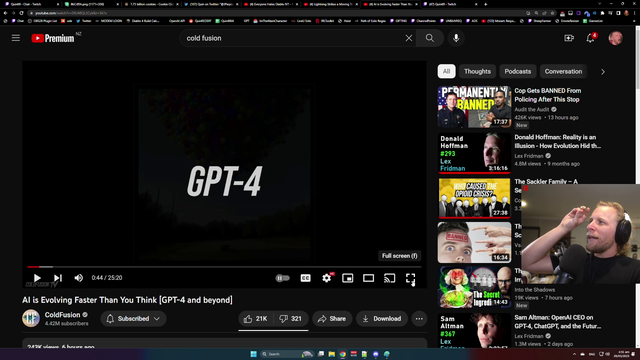Toggle theater mode
Image resolution: width=640 pixels, height=360 pixels.
tap(368, 278)
